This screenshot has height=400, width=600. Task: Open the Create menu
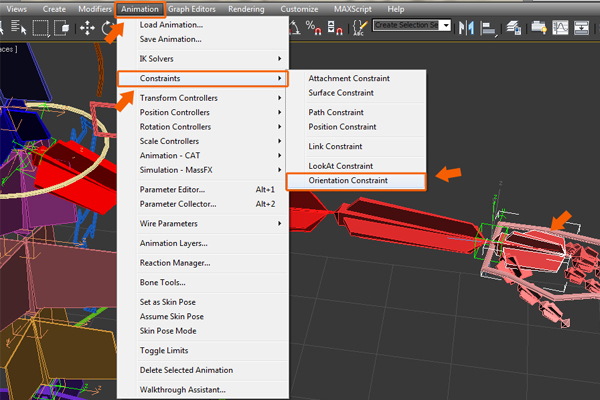[54, 9]
